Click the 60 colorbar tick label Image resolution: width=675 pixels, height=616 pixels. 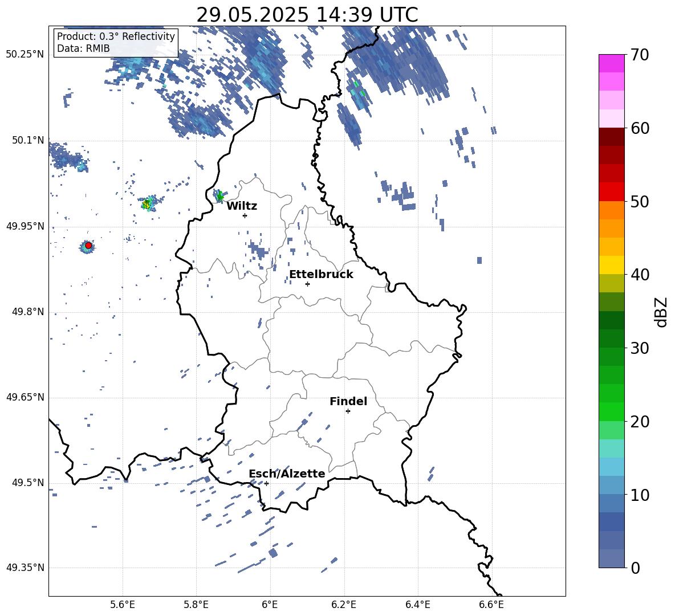tap(640, 128)
